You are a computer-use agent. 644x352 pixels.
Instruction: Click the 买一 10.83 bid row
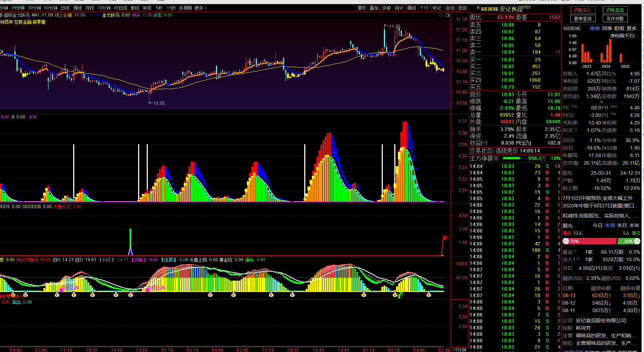click(515, 60)
